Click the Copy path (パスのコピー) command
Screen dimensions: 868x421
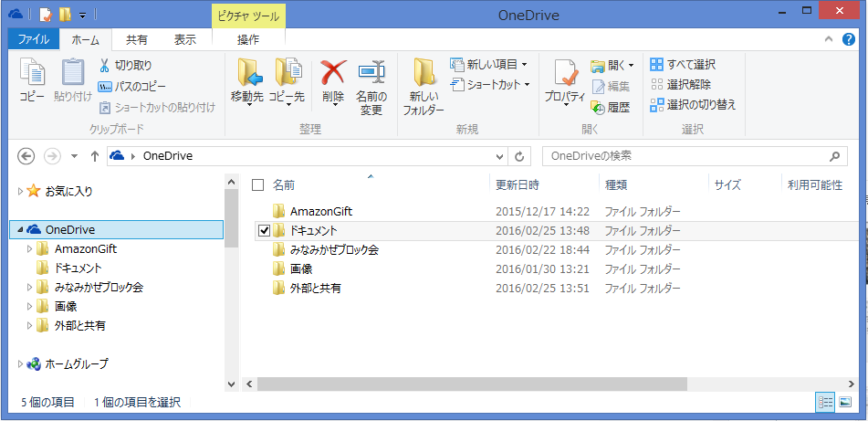pyautogui.click(x=131, y=87)
